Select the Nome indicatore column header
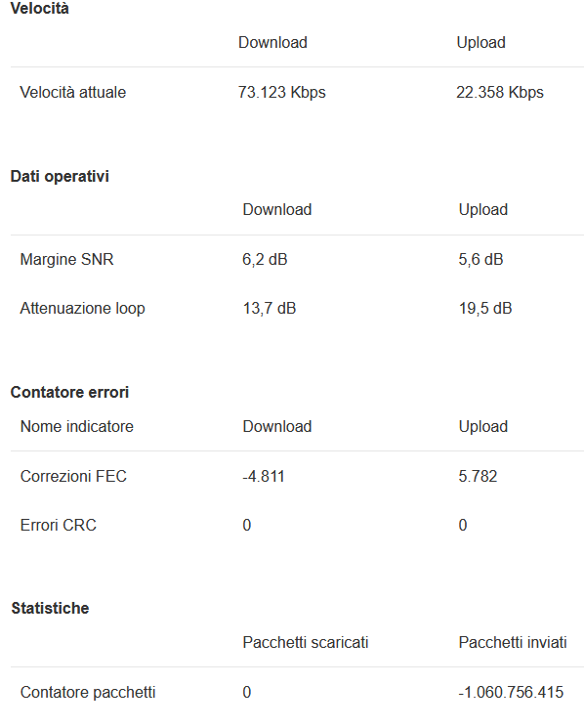The height and width of the screenshot is (728, 584). [77, 426]
